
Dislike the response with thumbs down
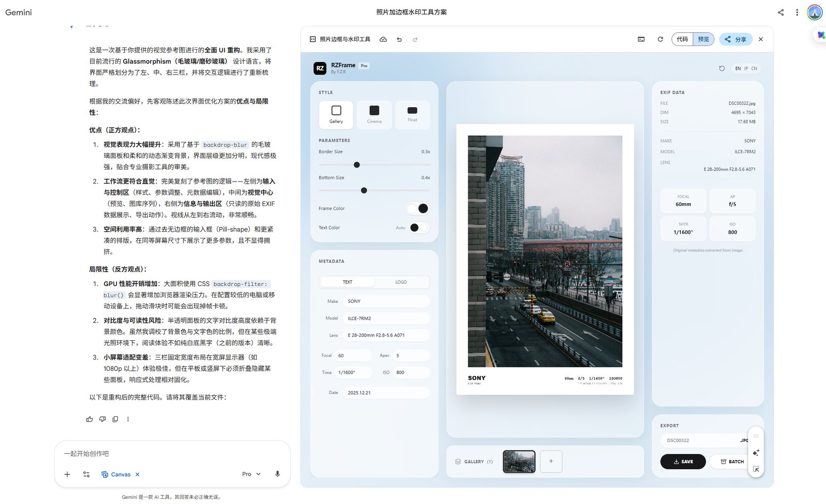pos(102,419)
